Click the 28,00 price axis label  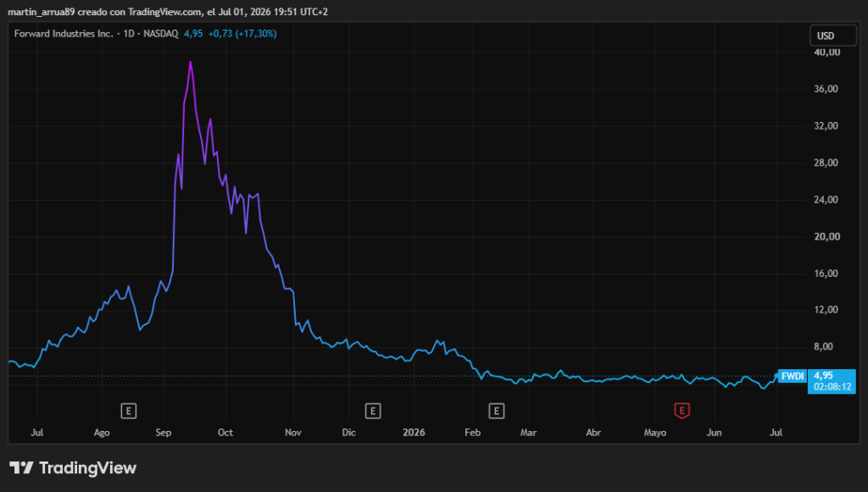point(826,163)
